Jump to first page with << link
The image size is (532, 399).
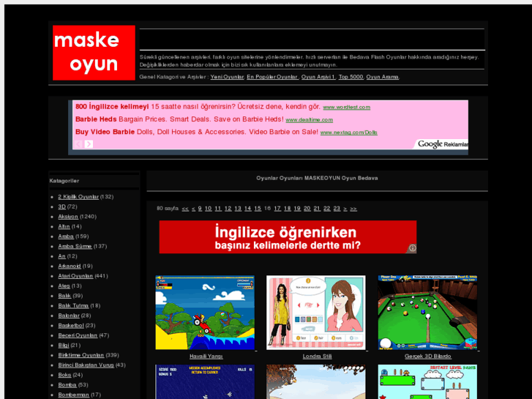point(185,209)
